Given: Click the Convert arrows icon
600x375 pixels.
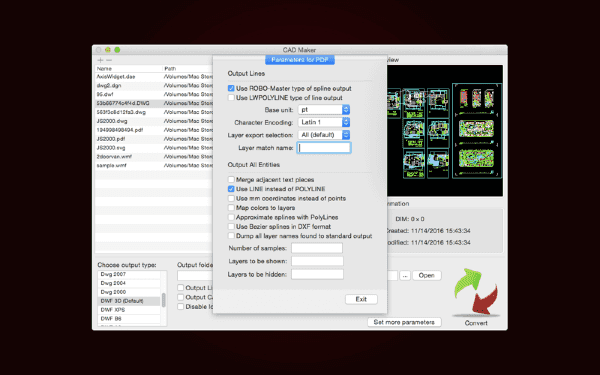Looking at the screenshot, I should (x=476, y=292).
